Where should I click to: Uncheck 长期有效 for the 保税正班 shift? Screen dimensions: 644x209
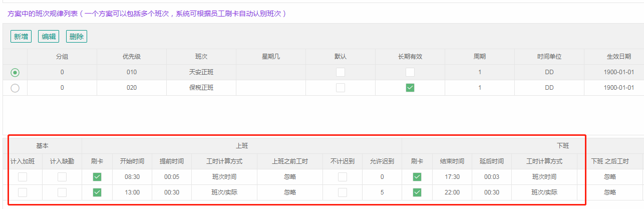pyautogui.click(x=410, y=88)
